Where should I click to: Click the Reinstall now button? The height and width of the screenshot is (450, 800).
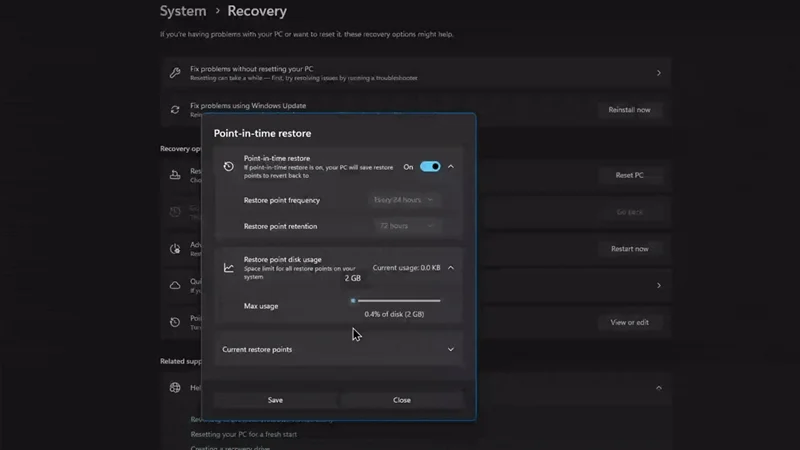pyautogui.click(x=630, y=110)
